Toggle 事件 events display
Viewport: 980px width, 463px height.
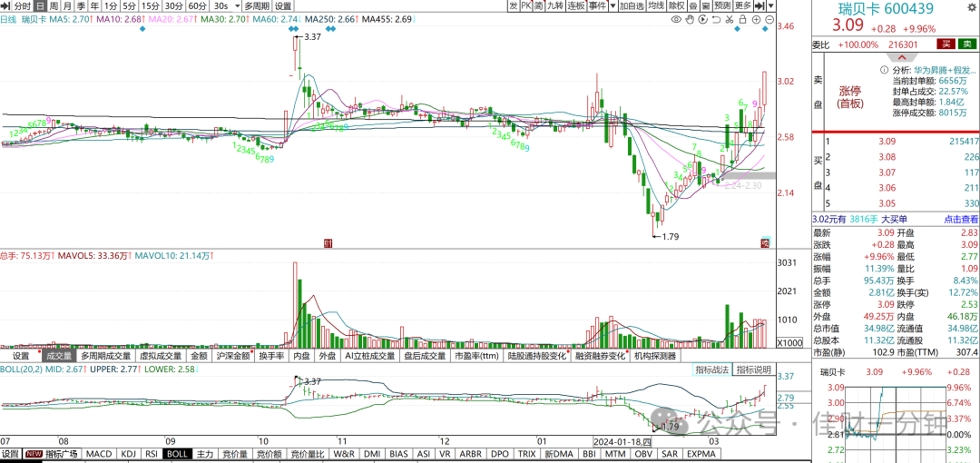click(x=597, y=5)
